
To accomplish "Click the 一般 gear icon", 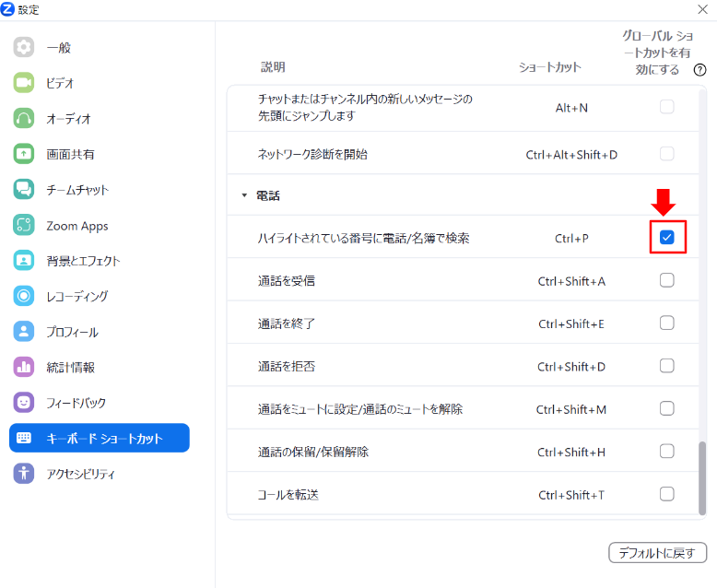I will [24, 47].
